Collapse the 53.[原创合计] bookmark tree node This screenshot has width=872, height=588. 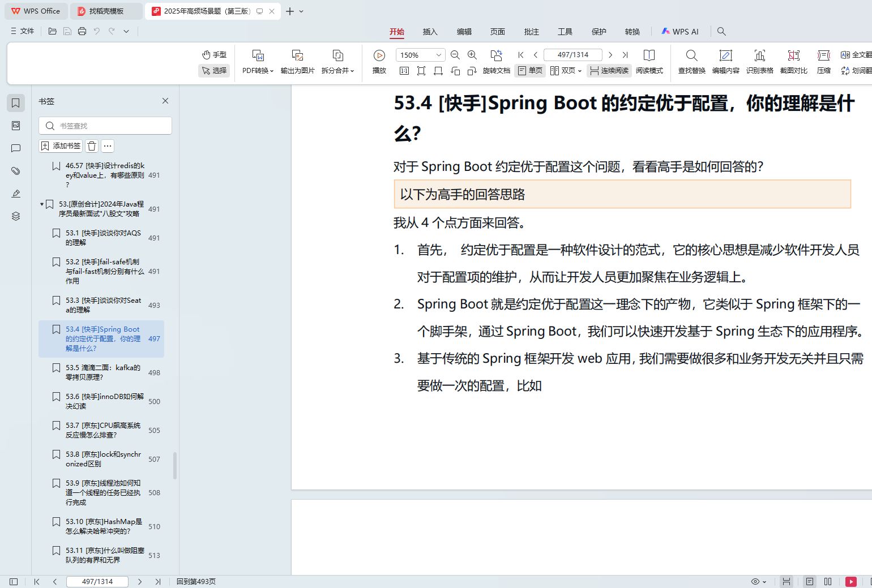click(42, 204)
